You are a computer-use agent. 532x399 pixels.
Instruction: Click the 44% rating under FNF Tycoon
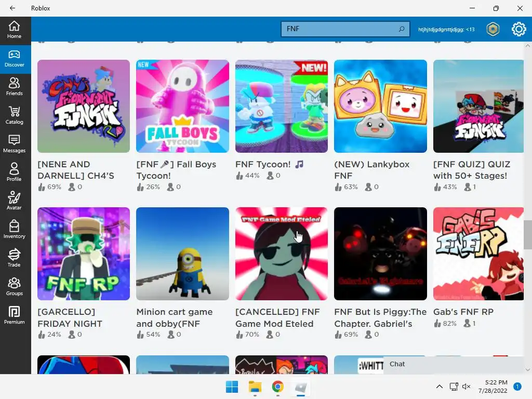[x=248, y=176]
